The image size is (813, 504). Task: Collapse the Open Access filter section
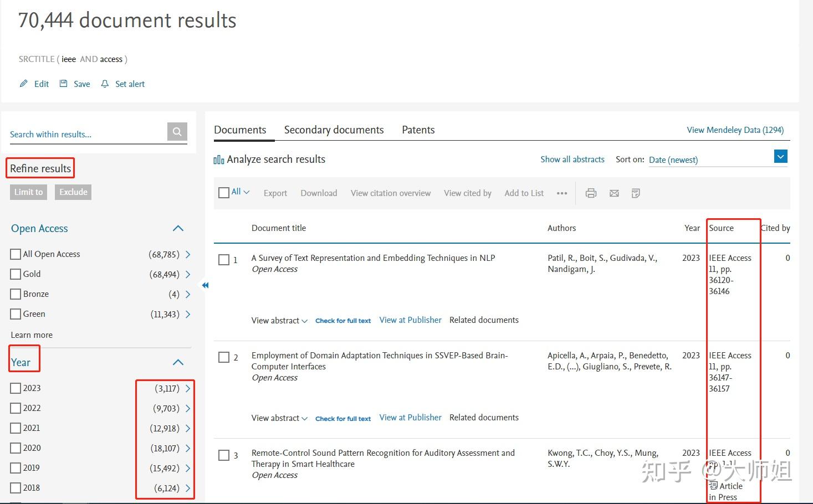(x=178, y=228)
